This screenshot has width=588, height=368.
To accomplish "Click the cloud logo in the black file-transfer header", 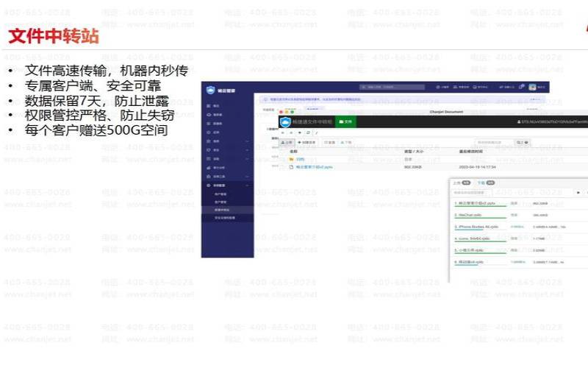I will (286, 121).
